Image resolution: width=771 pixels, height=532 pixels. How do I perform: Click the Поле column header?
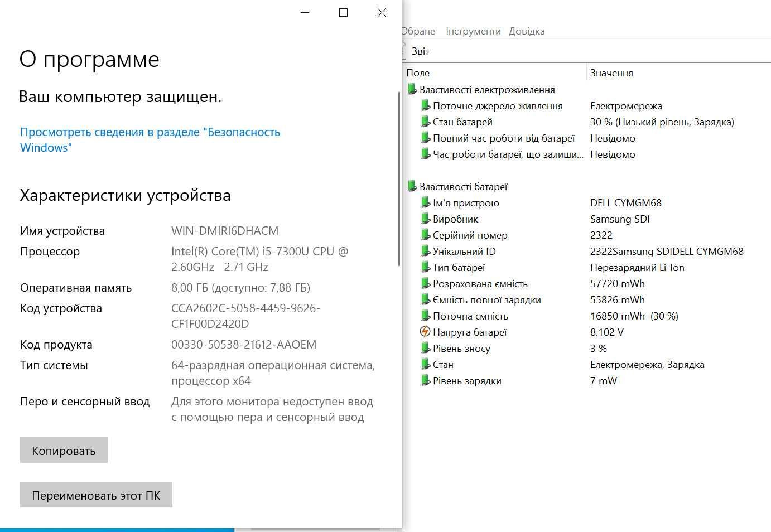(418, 73)
